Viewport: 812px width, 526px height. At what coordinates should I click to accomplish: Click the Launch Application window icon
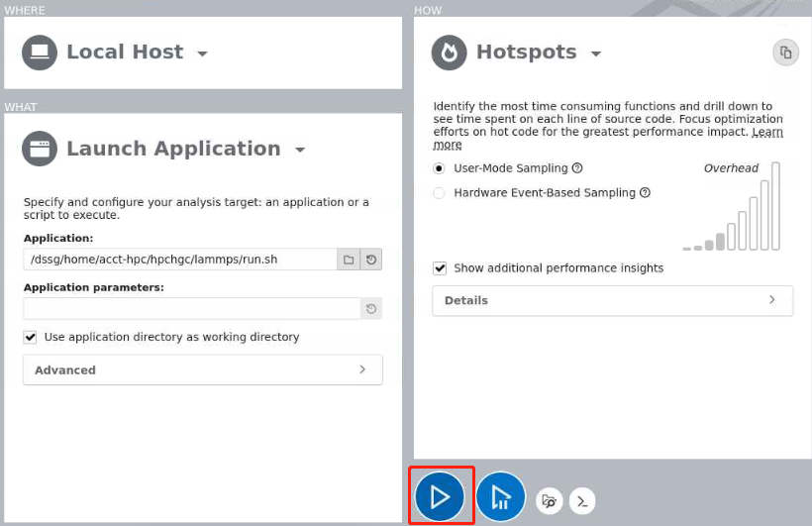[x=40, y=149]
